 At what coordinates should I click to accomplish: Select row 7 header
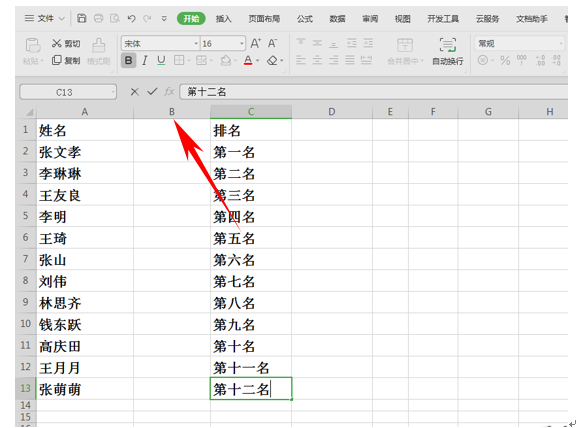(25, 260)
